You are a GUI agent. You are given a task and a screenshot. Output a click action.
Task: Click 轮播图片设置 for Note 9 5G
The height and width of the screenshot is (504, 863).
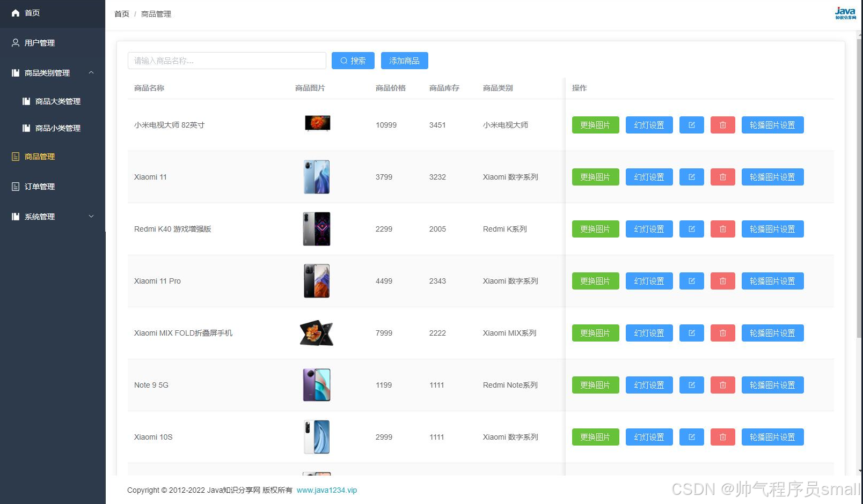773,385
